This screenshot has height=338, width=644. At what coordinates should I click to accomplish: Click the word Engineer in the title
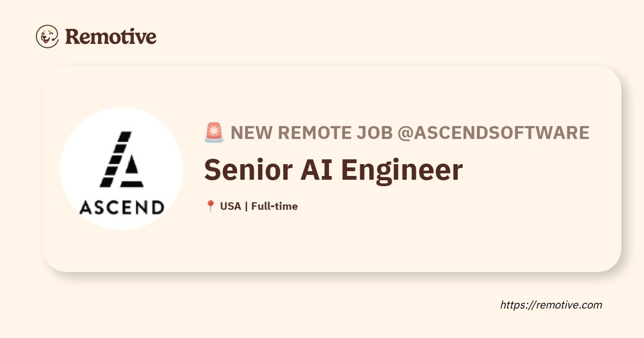(x=402, y=171)
